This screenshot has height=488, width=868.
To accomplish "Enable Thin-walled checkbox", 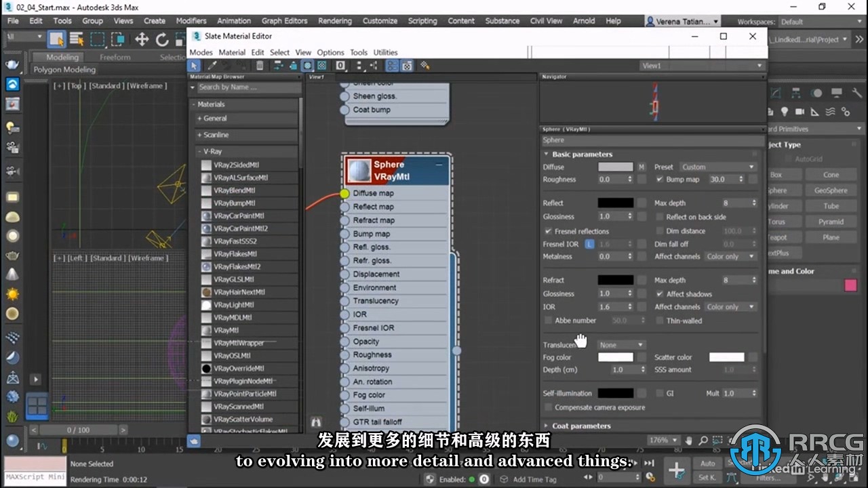I will tap(660, 321).
